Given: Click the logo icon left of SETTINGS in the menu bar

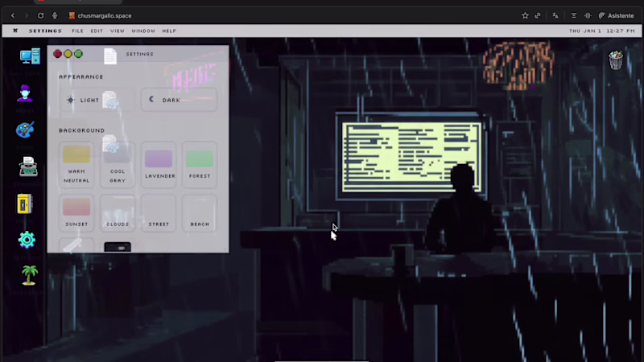Looking at the screenshot, I should click(x=15, y=31).
